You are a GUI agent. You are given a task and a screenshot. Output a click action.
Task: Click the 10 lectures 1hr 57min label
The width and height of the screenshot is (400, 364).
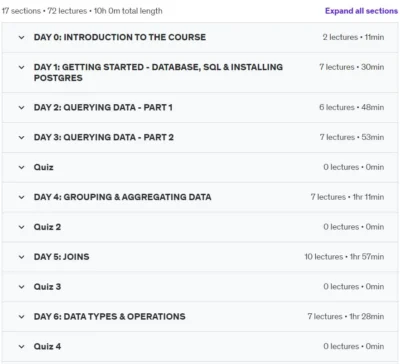click(344, 257)
